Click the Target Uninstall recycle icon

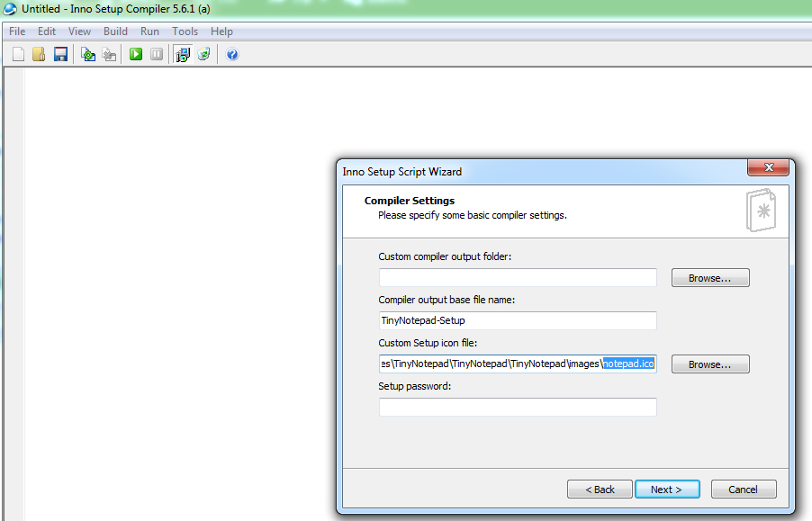click(x=203, y=54)
